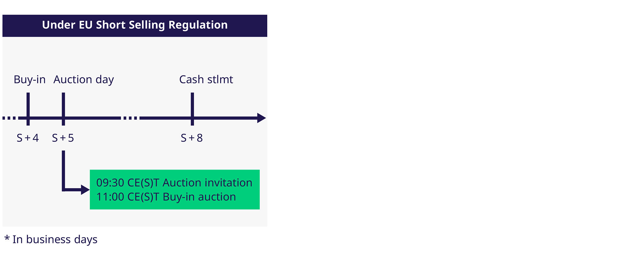This screenshot has height=258, width=644.
Task: Click the Auction day label
Action: point(84,80)
